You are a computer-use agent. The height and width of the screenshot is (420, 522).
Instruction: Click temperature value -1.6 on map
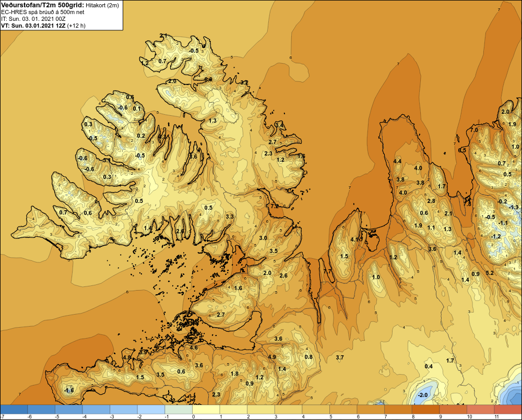68,390
